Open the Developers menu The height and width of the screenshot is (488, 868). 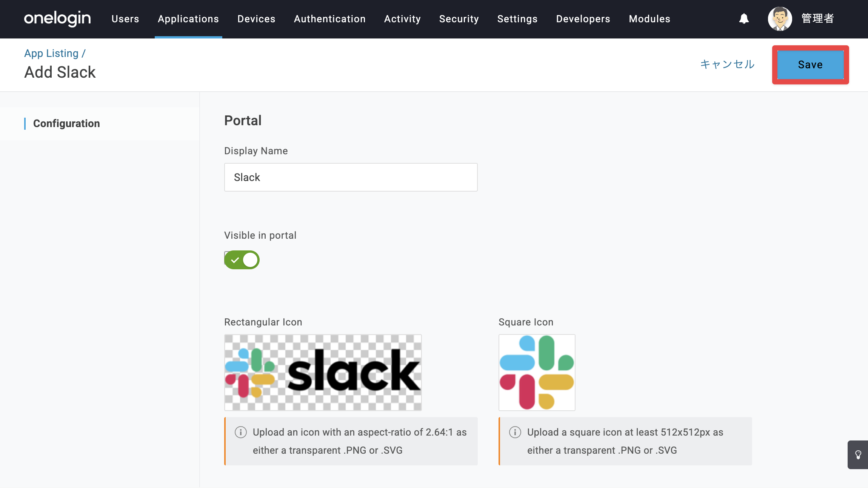tap(583, 19)
